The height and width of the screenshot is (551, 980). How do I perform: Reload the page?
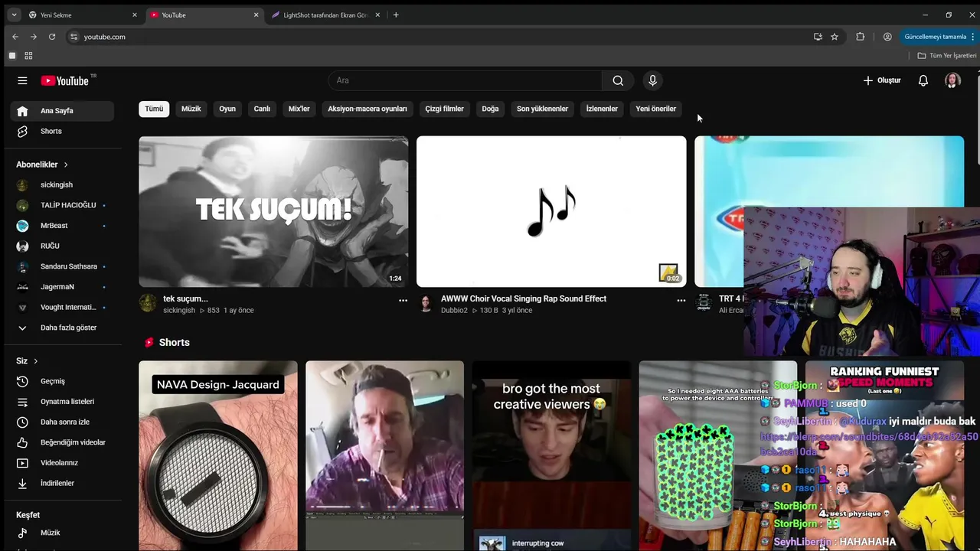52,37
